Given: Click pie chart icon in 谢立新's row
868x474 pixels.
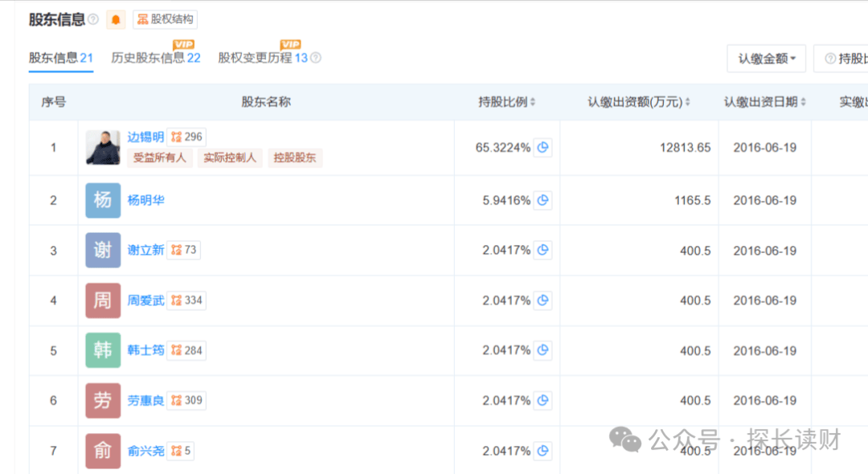Looking at the screenshot, I should click(x=542, y=251).
